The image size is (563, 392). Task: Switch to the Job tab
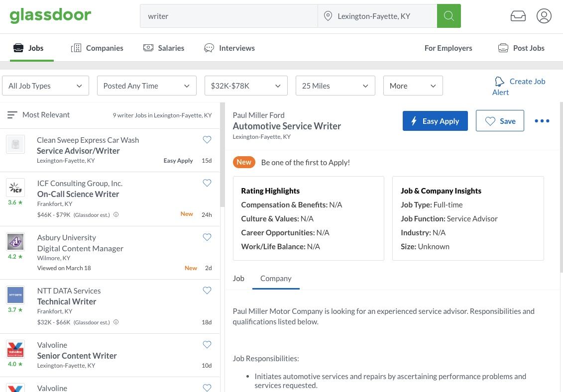coord(238,278)
